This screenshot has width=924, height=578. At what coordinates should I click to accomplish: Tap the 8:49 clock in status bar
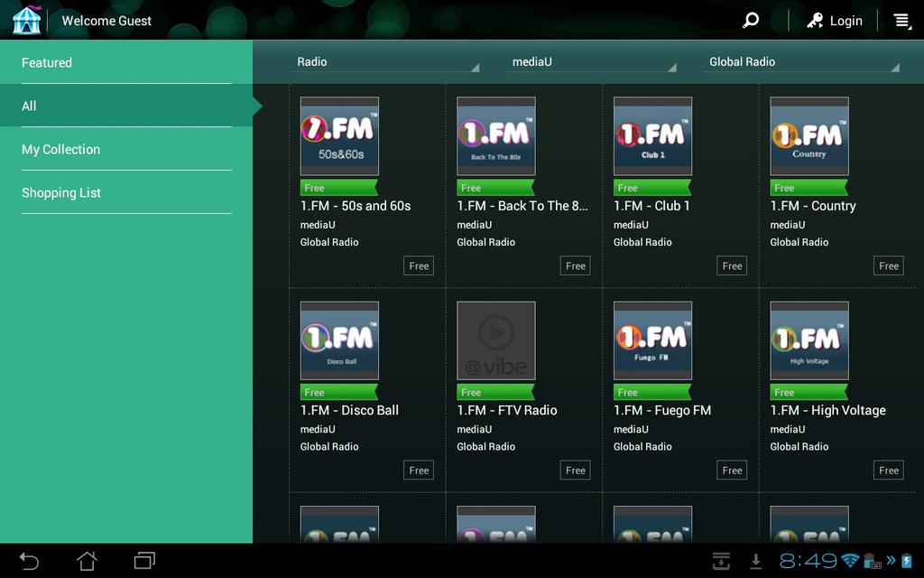(808, 560)
